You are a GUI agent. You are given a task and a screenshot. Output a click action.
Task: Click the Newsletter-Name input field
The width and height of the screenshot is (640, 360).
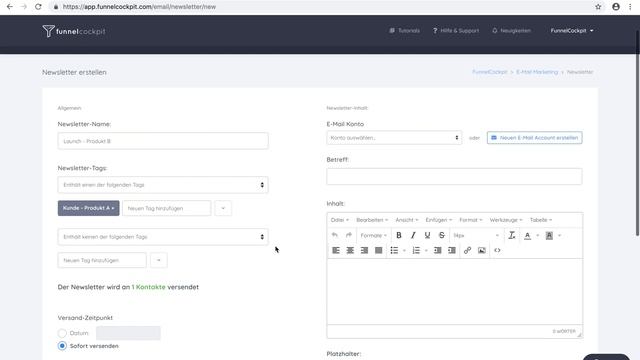tap(163, 141)
